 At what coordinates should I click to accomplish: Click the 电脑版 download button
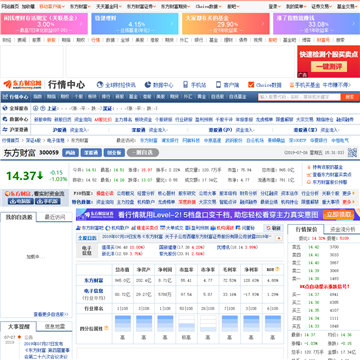[21, 201]
